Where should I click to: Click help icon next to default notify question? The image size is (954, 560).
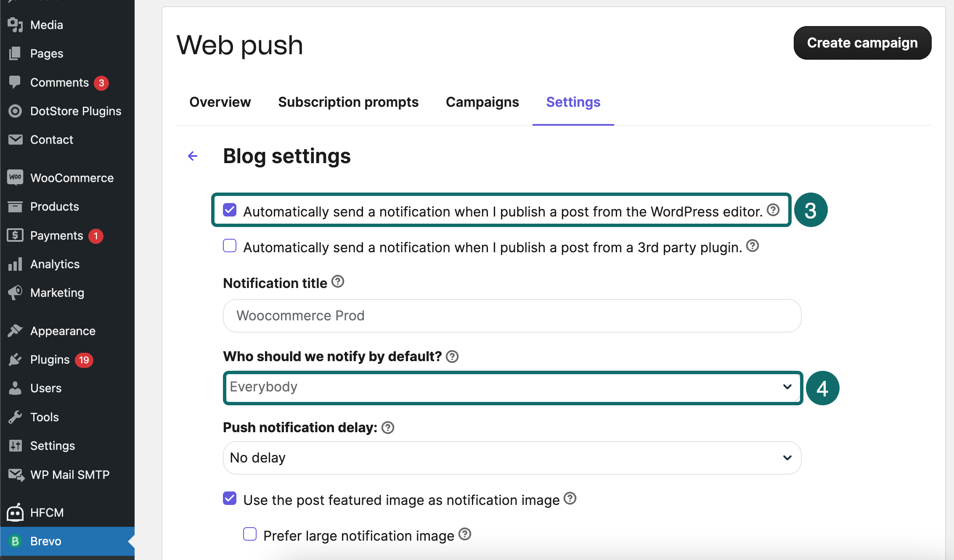pos(452,357)
